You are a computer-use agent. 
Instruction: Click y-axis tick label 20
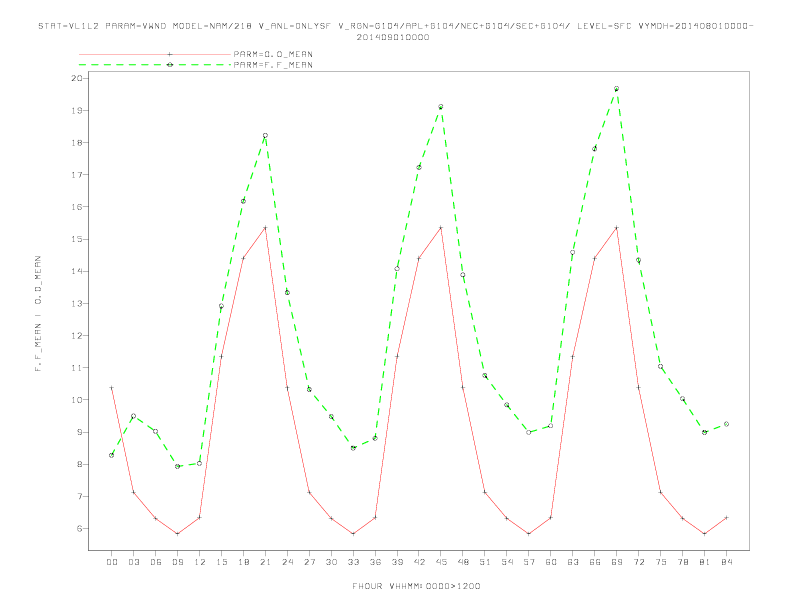click(x=77, y=78)
